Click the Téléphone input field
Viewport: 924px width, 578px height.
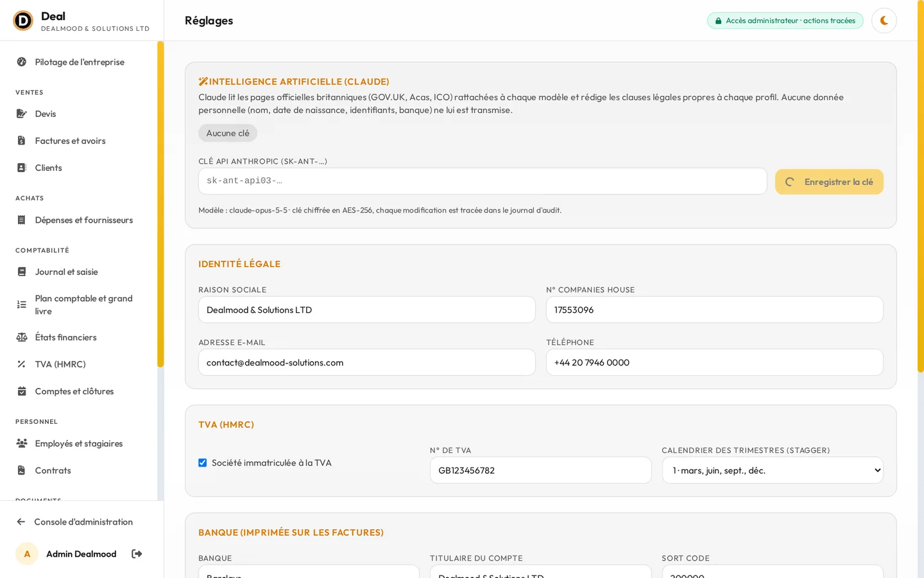tap(715, 362)
